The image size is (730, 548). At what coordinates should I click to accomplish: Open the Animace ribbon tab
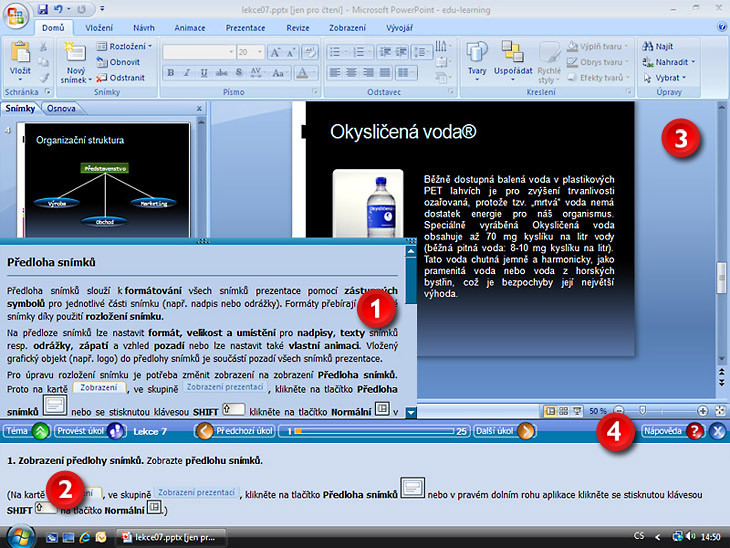click(189, 28)
